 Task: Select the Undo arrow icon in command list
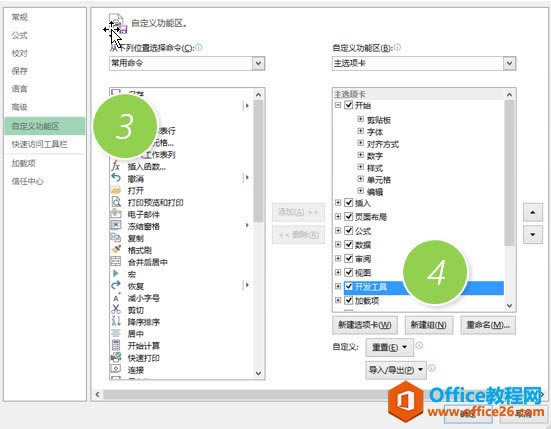[x=116, y=177]
